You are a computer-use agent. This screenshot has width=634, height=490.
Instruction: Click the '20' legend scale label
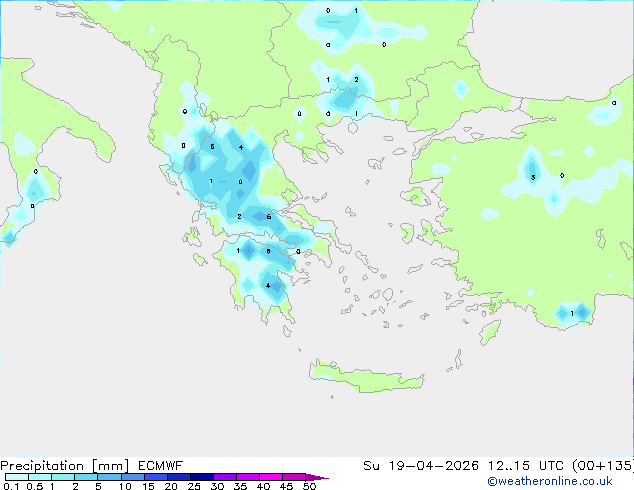click(171, 486)
